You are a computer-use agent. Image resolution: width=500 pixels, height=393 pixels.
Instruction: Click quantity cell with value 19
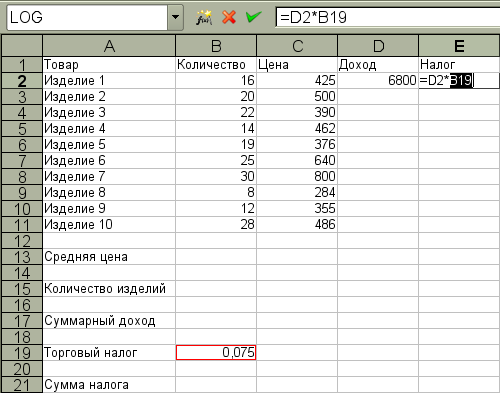click(216, 145)
